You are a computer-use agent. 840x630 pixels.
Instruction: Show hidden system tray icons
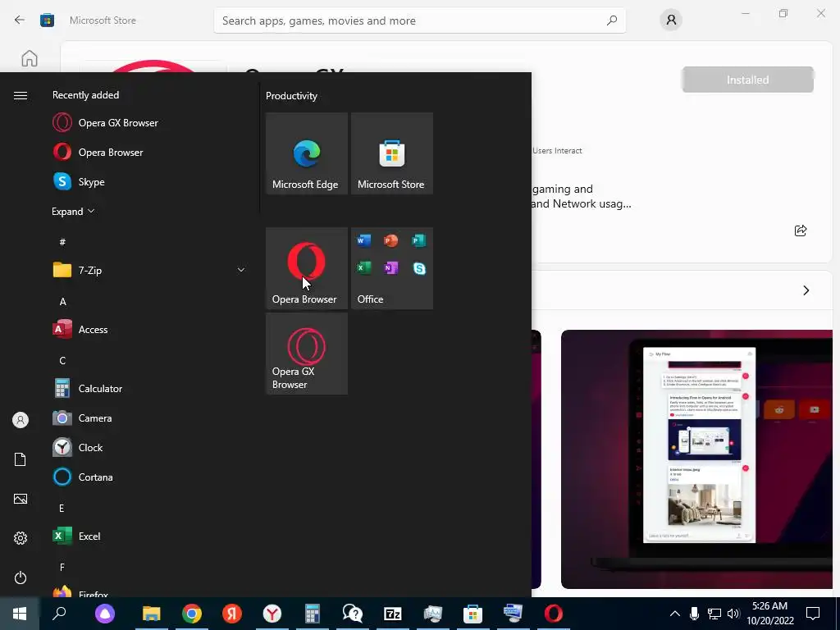[x=675, y=614]
